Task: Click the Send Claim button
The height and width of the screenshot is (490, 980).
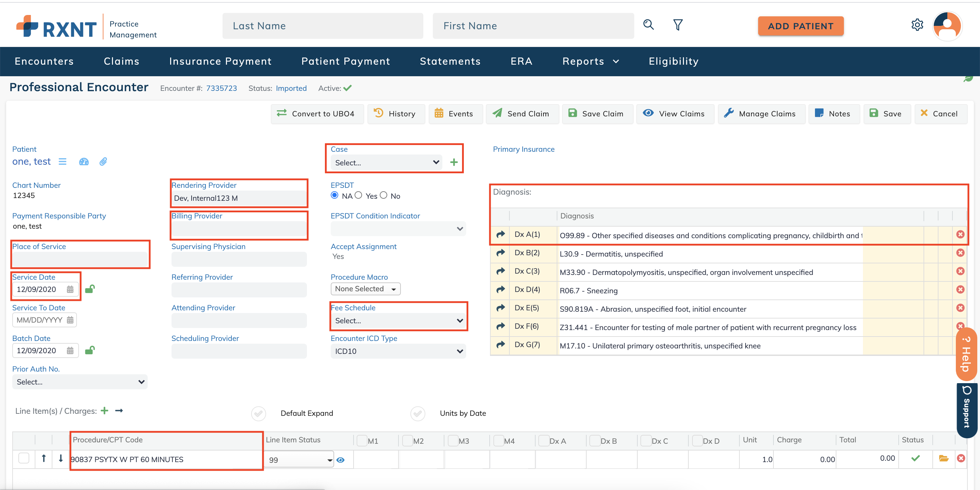Action: [522, 114]
